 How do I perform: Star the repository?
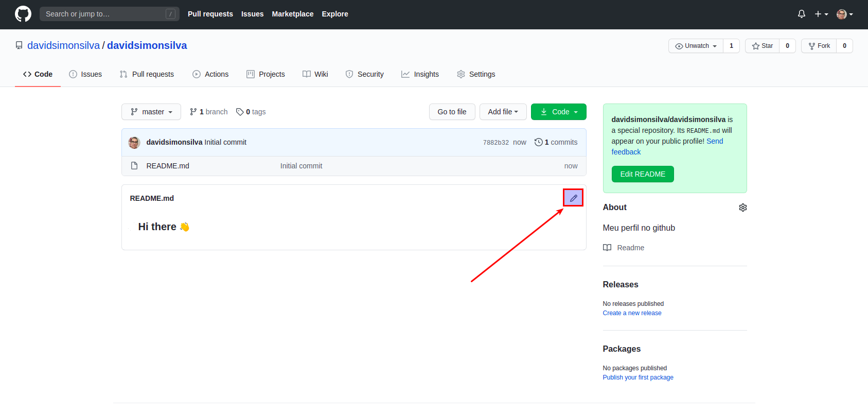(x=763, y=46)
